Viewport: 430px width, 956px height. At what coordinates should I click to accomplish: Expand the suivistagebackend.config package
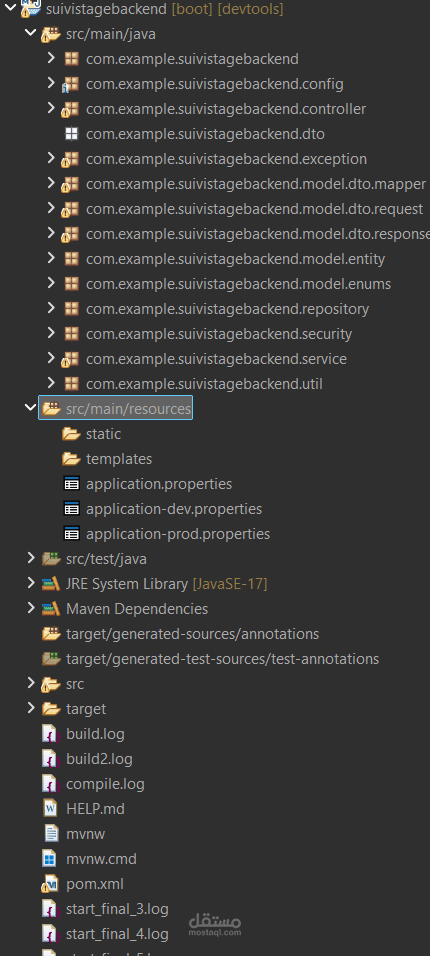51,84
